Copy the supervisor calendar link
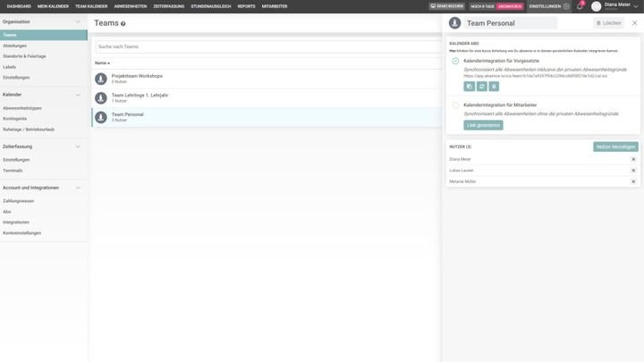Image resolution: width=644 pixels, height=362 pixels. tap(470, 87)
